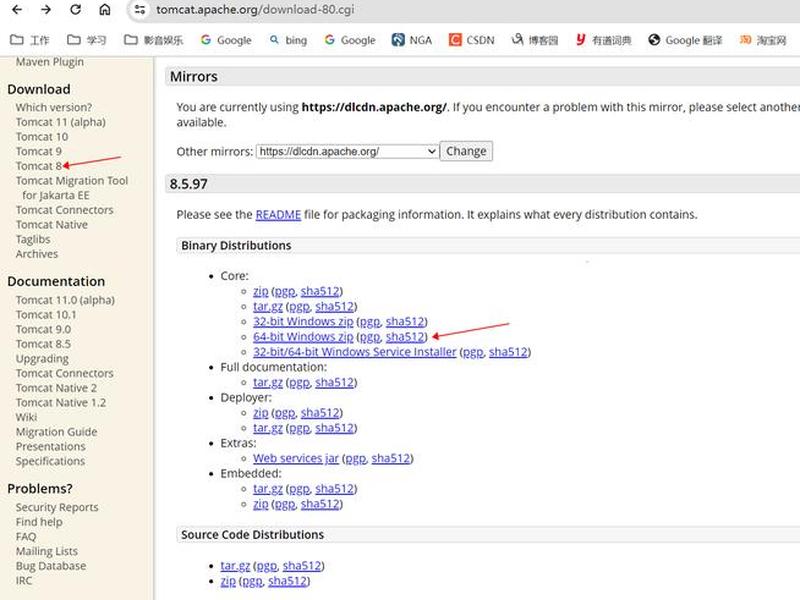This screenshot has width=800, height=600.
Task: Open Archives in sidebar
Action: pos(37,254)
